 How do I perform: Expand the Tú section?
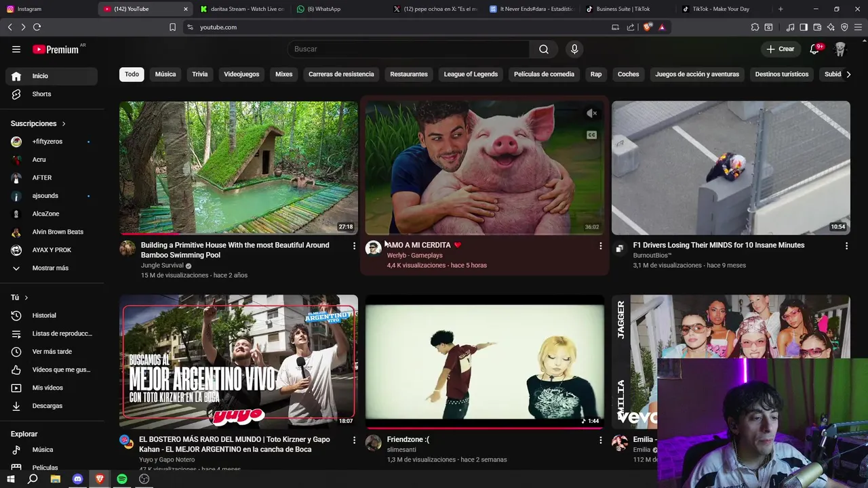(x=20, y=298)
